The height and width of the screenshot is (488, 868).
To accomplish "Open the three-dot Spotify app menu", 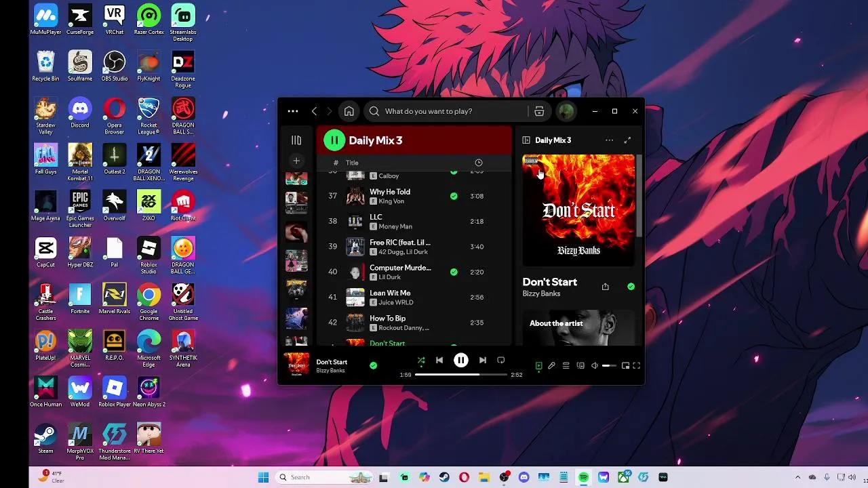I will point(293,111).
